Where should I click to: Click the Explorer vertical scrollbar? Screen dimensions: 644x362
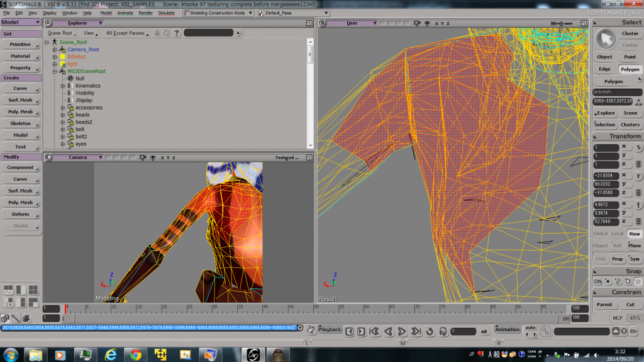[x=311, y=93]
